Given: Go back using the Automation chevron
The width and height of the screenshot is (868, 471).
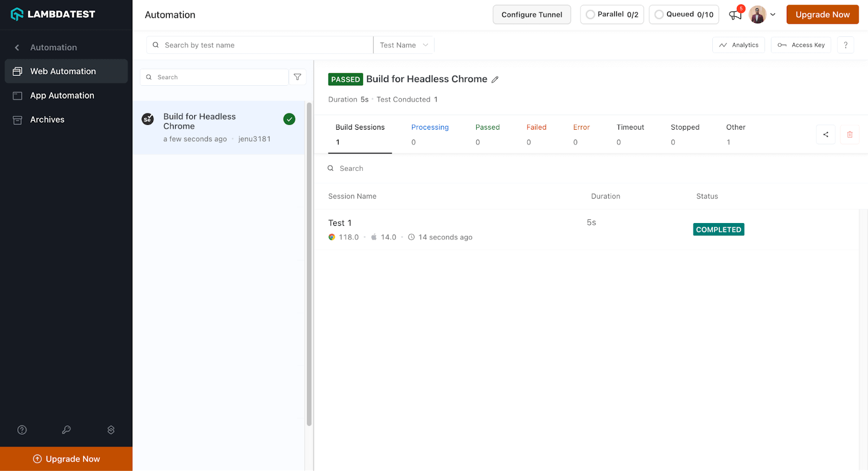Looking at the screenshot, I should click(17, 48).
